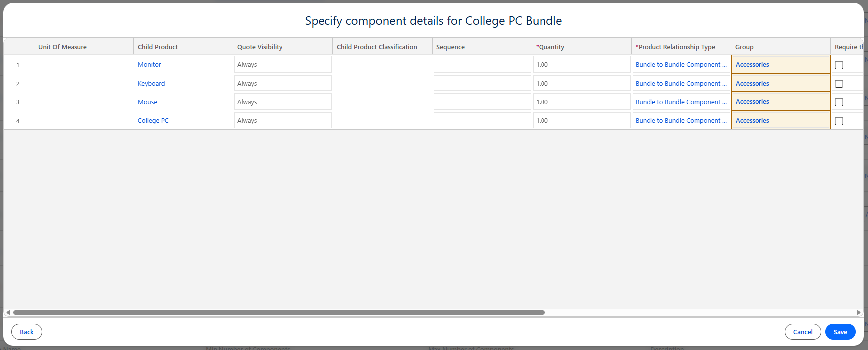Save the component details
868x350 pixels.
tap(840, 332)
